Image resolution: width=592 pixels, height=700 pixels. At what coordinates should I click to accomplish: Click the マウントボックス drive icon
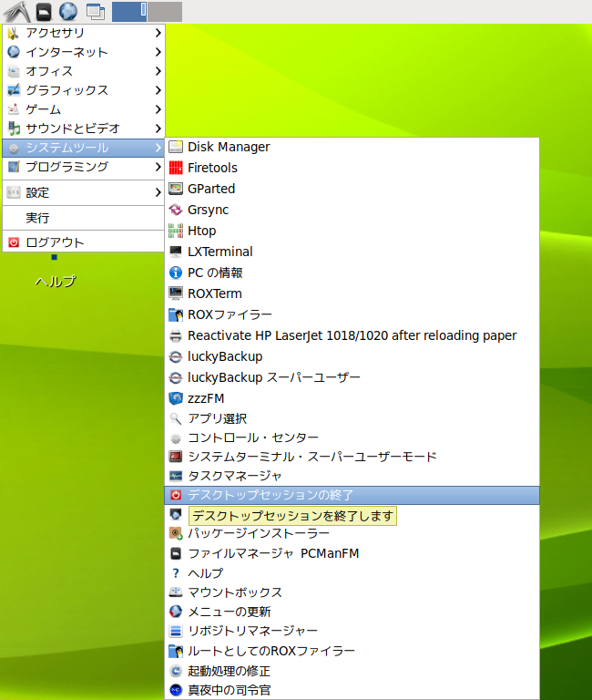click(176, 592)
